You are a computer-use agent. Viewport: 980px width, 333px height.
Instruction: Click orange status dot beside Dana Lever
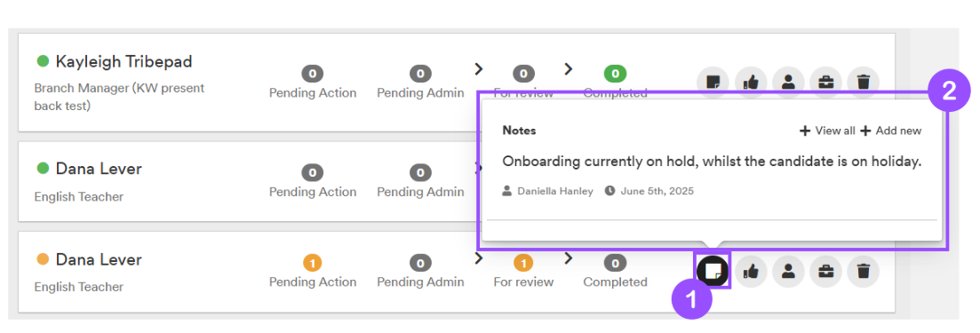(43, 258)
